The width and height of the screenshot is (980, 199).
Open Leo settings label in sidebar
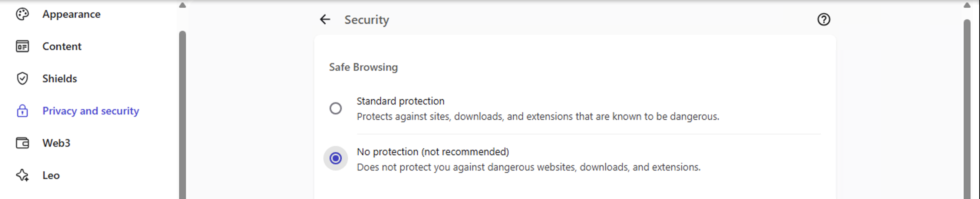pos(51,175)
